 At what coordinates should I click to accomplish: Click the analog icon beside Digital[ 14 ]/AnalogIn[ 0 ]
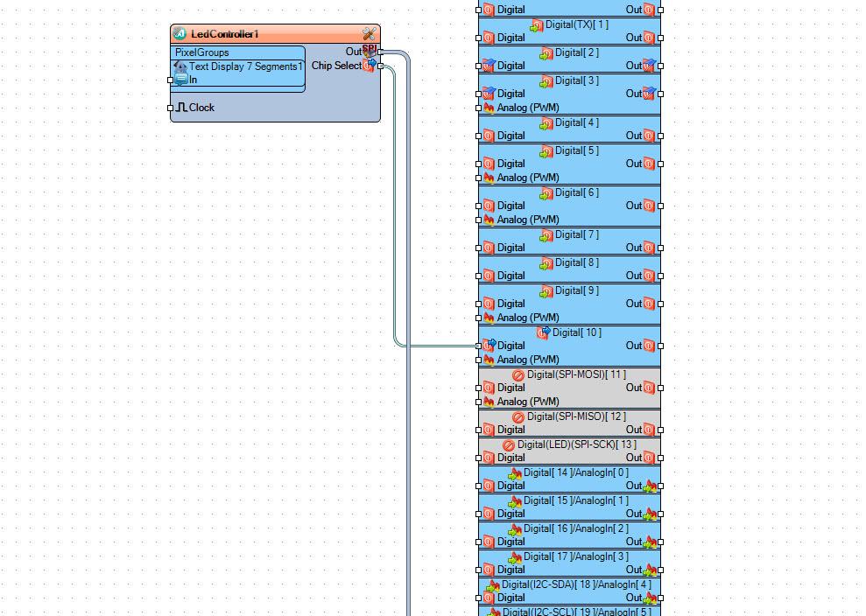(x=515, y=473)
